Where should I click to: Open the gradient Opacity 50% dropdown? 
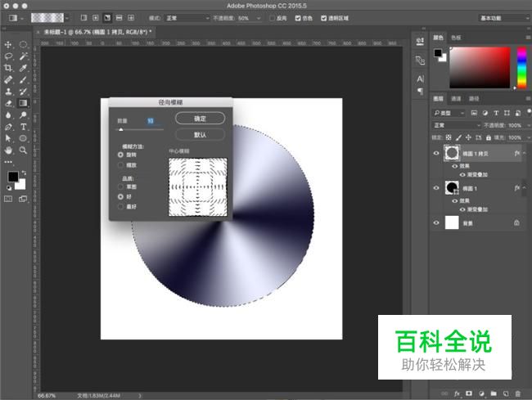(x=259, y=18)
